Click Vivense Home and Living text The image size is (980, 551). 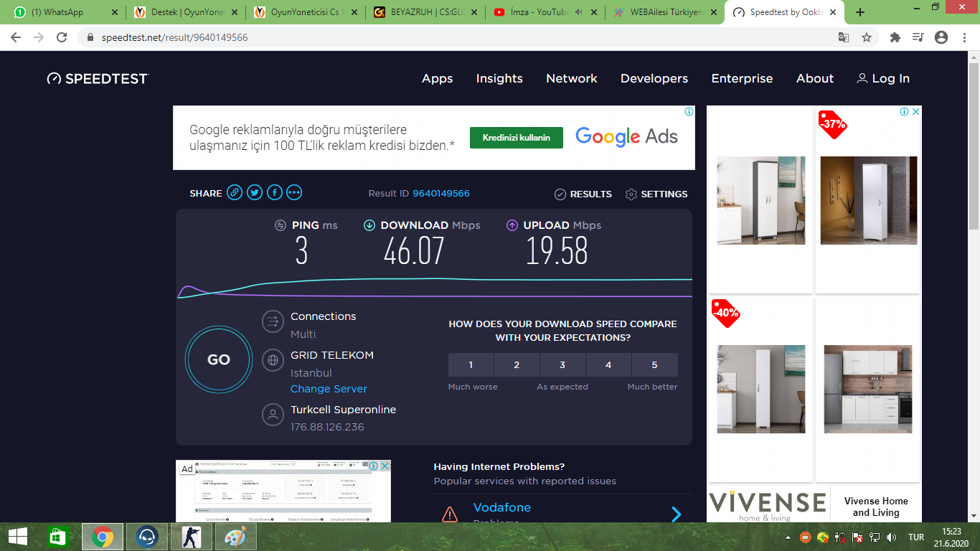pyautogui.click(x=876, y=507)
